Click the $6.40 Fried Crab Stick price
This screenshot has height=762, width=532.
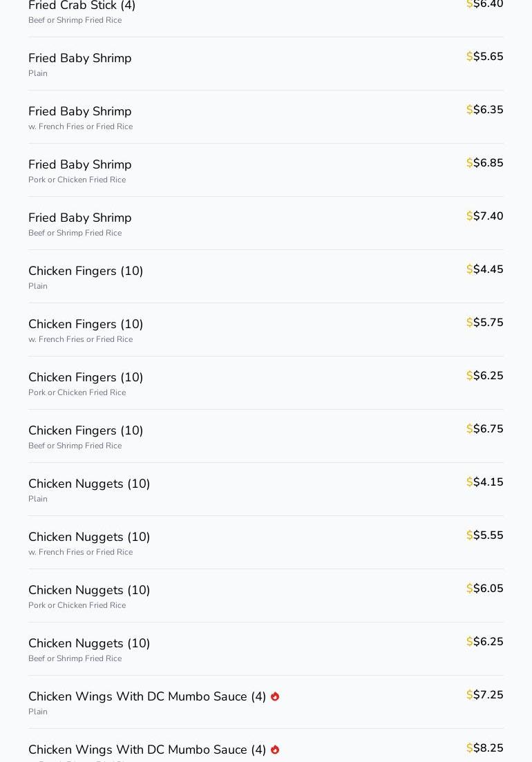(485, 4)
